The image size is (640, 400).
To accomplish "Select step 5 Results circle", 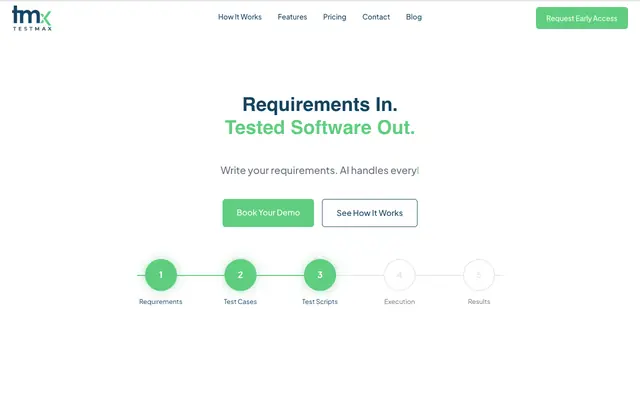I will [x=479, y=275].
